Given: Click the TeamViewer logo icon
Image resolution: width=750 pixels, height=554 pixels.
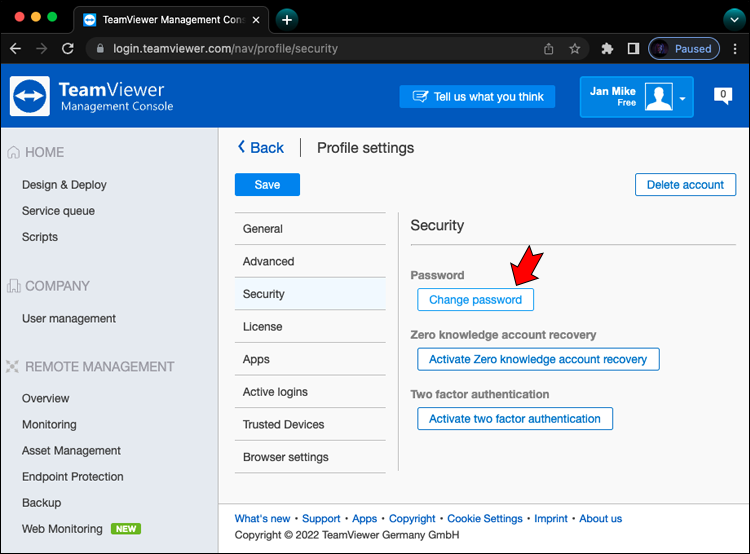Looking at the screenshot, I should (30, 97).
